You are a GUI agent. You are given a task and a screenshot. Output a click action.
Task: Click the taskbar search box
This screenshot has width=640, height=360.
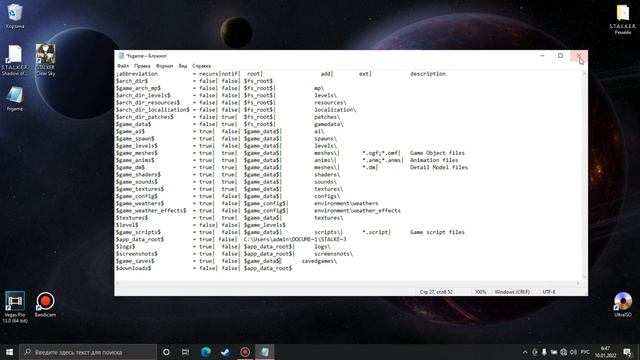(88, 352)
